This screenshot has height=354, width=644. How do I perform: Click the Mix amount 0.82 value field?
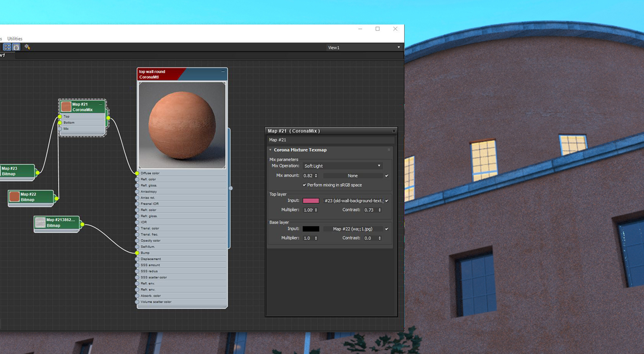tap(308, 176)
